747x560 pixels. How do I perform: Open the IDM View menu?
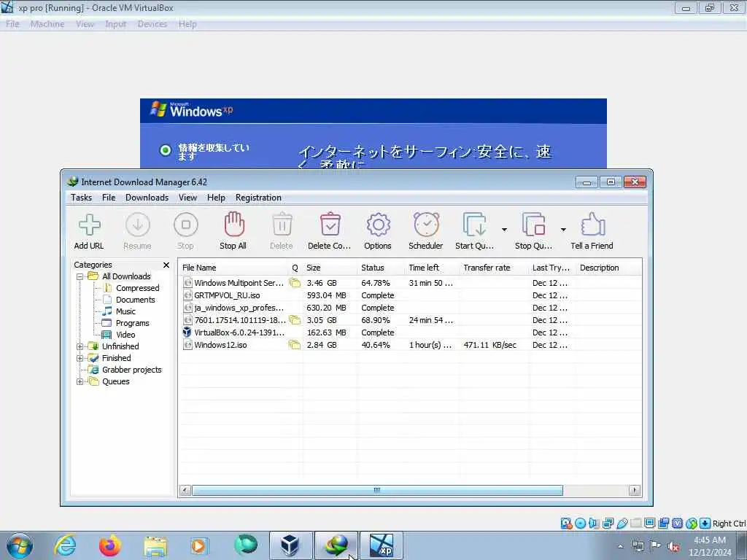coord(187,198)
